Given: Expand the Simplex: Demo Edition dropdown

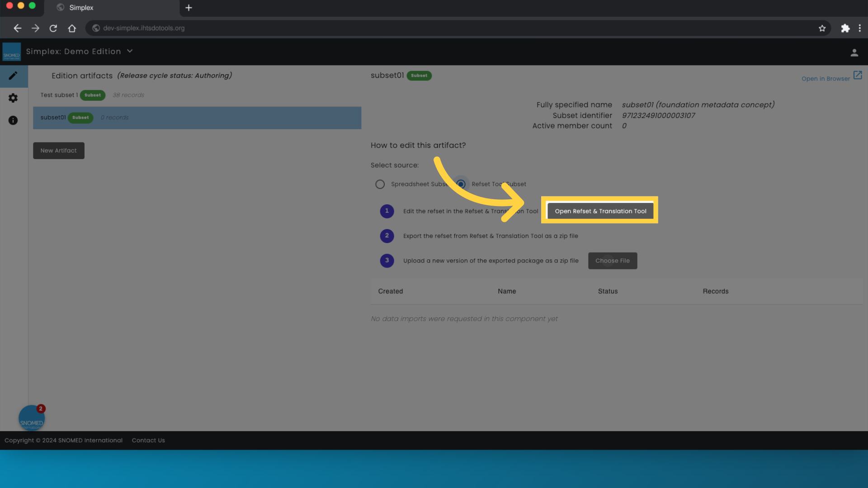Looking at the screenshot, I should pos(130,51).
